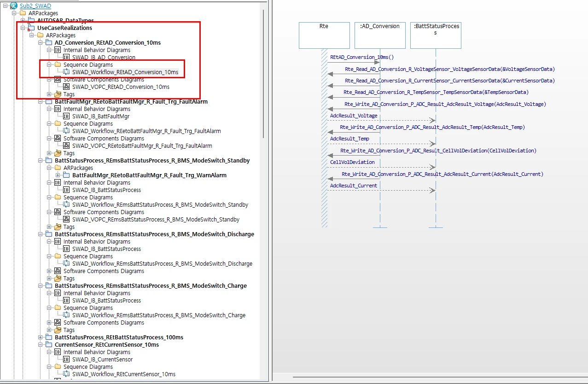Click the SWAD_Workflow ModeSwitch_Standby sequence diagram icon
Viewport: 588px width, 384px height.
point(66,205)
